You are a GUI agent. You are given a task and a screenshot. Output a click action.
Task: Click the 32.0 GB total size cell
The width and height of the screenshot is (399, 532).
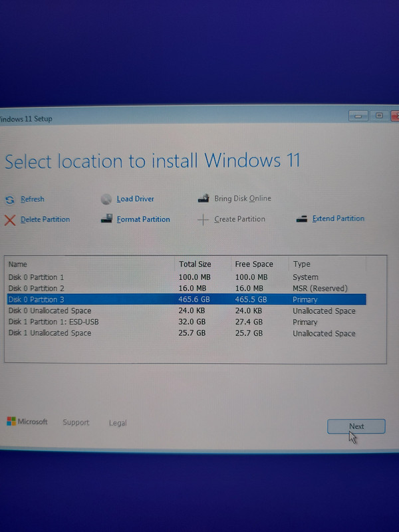tap(192, 322)
